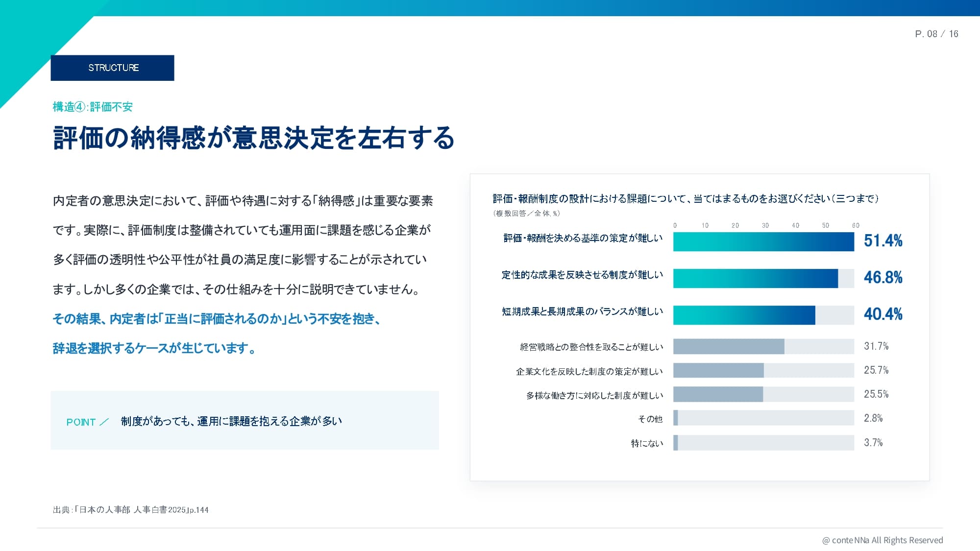Click the bar for '短期成果と長期成果のバランスが難しい'
Screen dimensions: 980x551
click(744, 315)
